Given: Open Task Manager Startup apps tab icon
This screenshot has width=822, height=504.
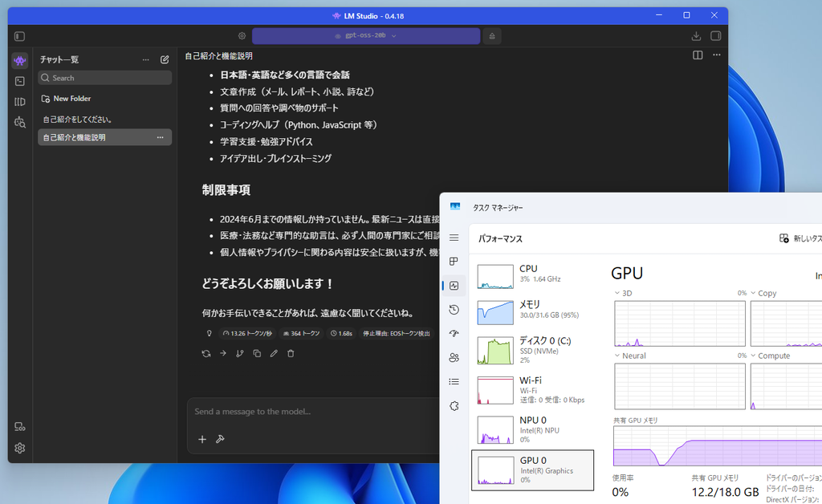Looking at the screenshot, I should pos(454,334).
